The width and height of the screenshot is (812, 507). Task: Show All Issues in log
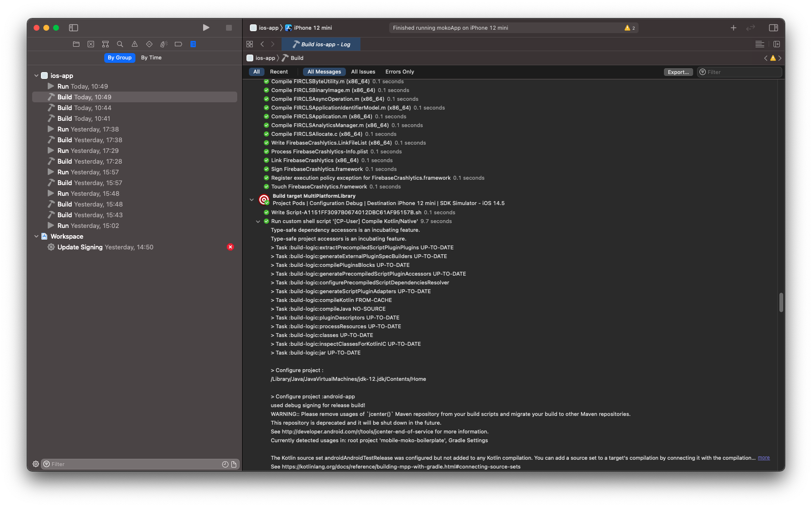[x=363, y=72]
